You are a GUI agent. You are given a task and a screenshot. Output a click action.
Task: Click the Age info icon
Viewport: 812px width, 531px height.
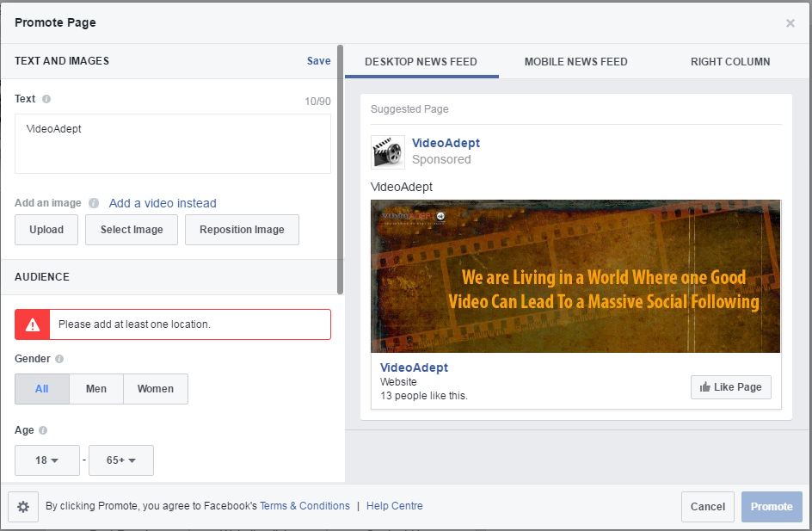[x=43, y=430]
